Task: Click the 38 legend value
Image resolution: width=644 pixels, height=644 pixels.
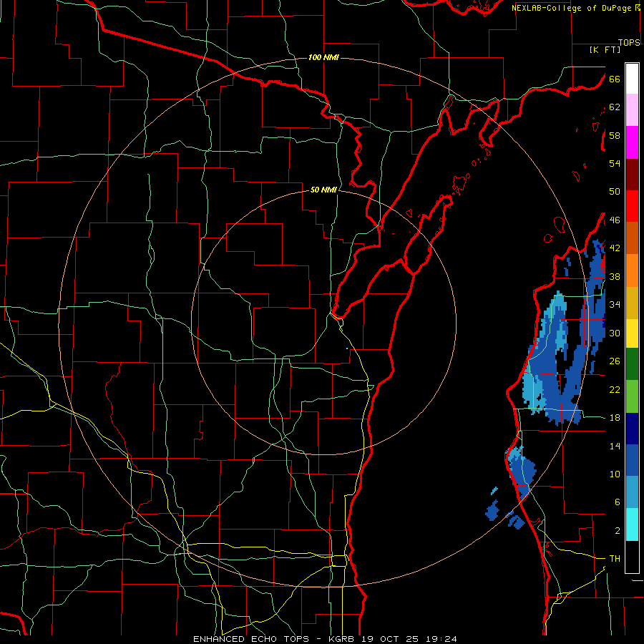Action: 615,276
